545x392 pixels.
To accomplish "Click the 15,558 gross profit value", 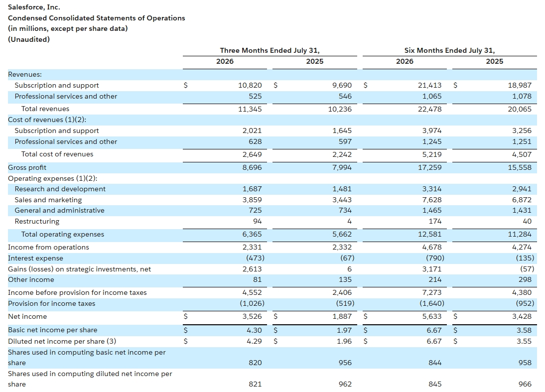I will [x=520, y=167].
